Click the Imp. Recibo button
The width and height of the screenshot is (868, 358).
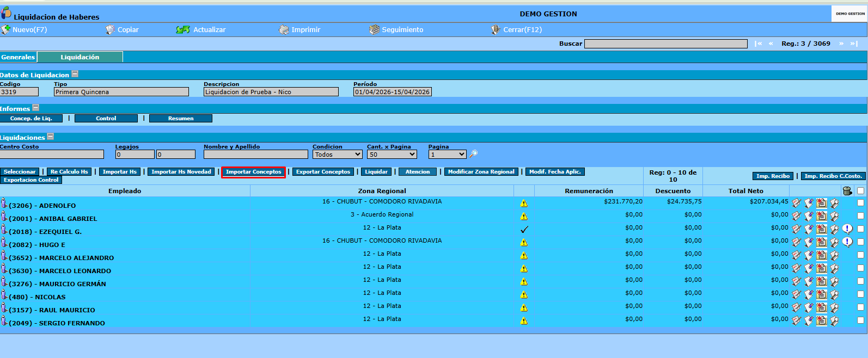(773, 176)
